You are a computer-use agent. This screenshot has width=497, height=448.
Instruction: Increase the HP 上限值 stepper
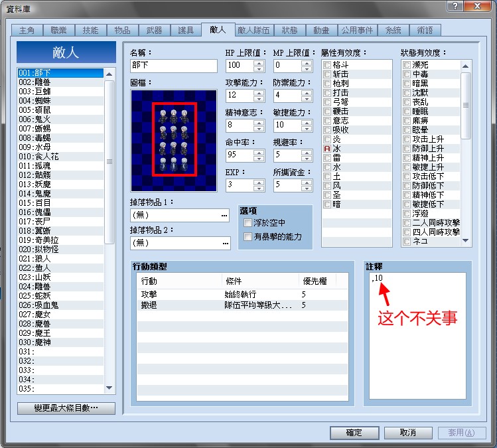(x=259, y=63)
